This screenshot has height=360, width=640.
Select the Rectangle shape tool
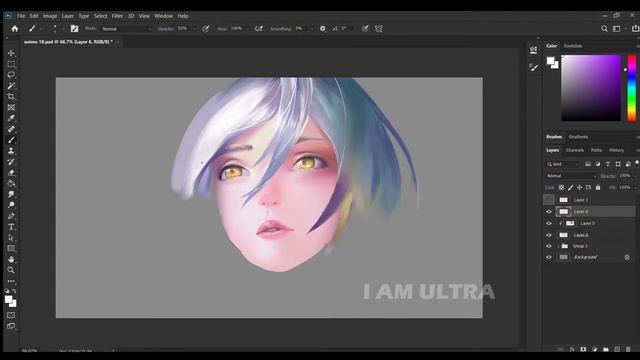click(11, 248)
